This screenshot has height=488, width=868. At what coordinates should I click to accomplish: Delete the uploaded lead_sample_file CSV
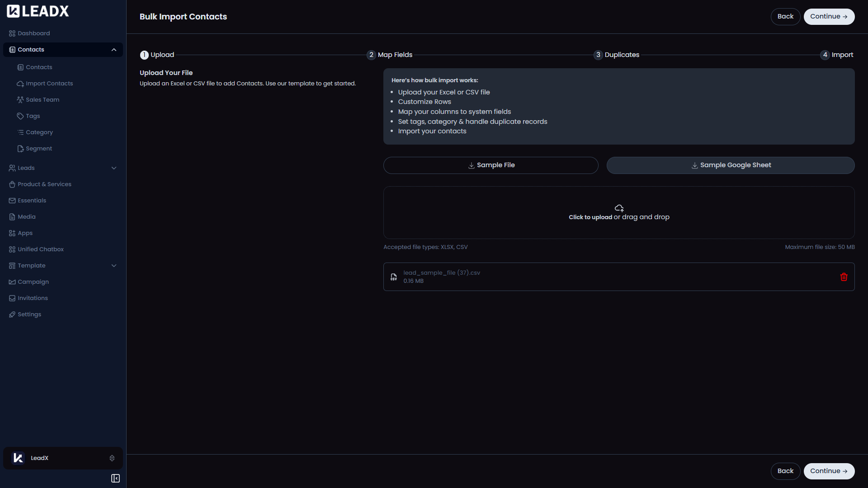point(844,277)
